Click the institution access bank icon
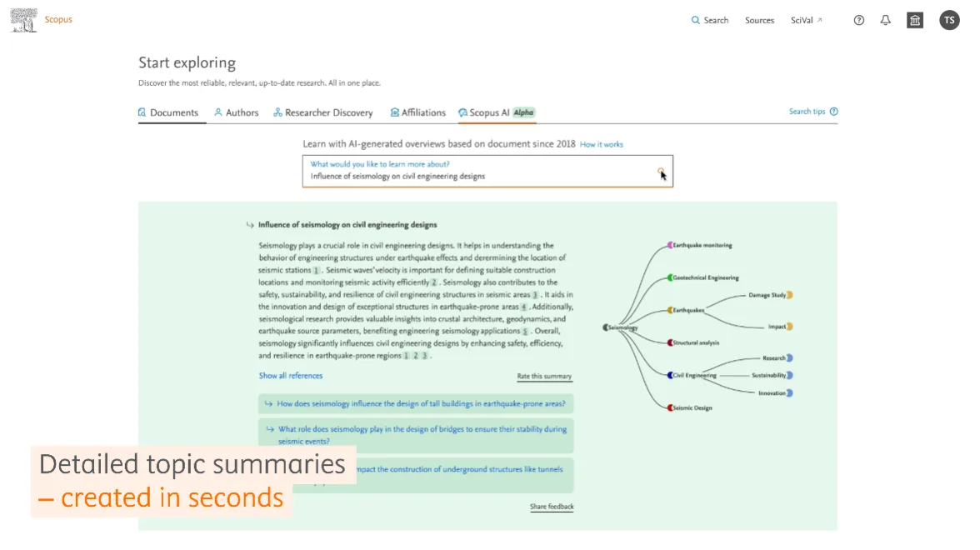The width and height of the screenshot is (980, 550). (x=915, y=20)
